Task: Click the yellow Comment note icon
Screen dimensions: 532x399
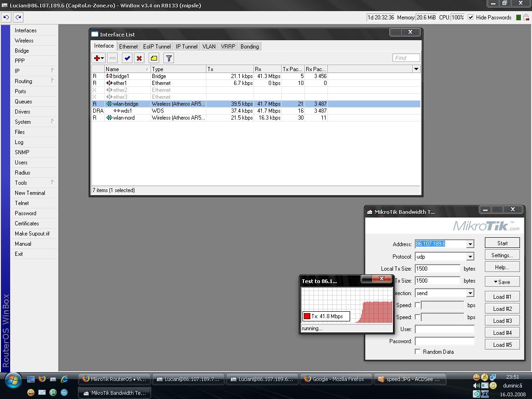Action: [154, 58]
